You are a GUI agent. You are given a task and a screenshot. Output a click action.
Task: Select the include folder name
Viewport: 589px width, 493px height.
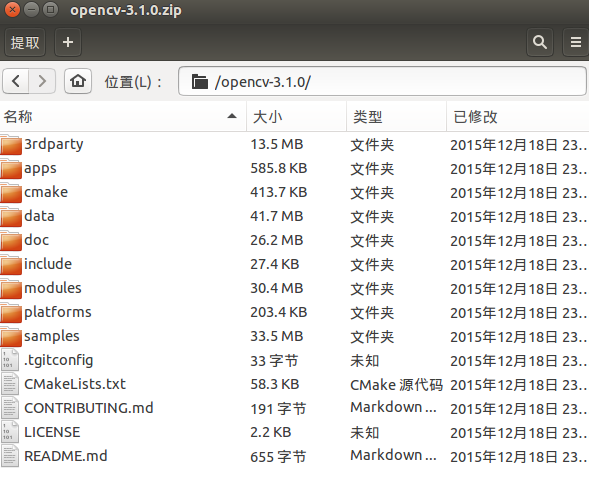[48, 264]
